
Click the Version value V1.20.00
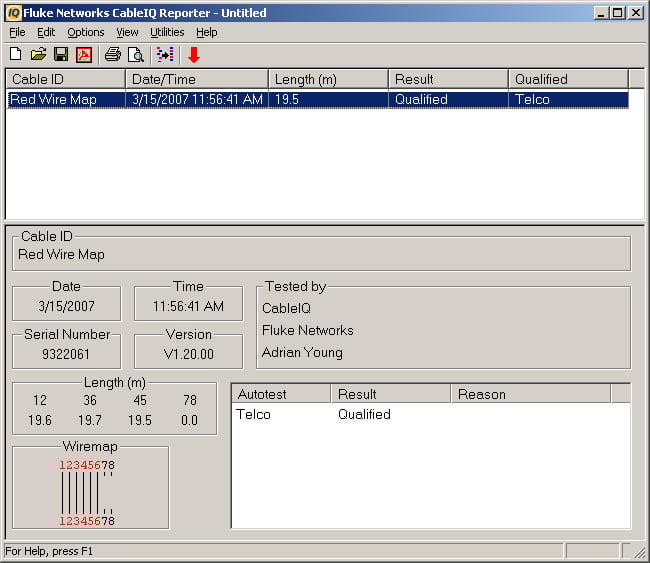click(189, 354)
